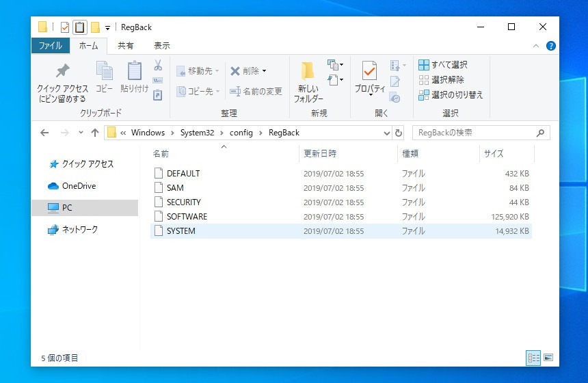This screenshot has width=588, height=383.
Task: Refresh the folder via address bar icon
Action: click(x=399, y=133)
